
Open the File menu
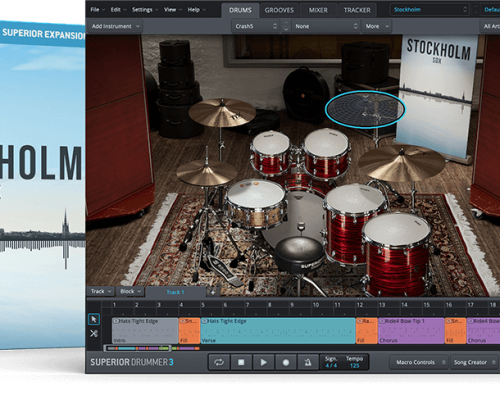pos(97,10)
